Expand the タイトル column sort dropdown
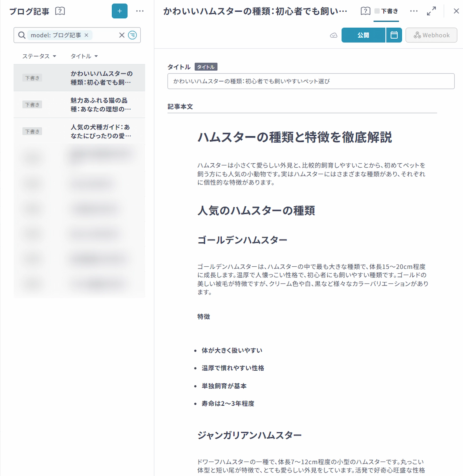This screenshot has height=476, width=463. pos(84,56)
